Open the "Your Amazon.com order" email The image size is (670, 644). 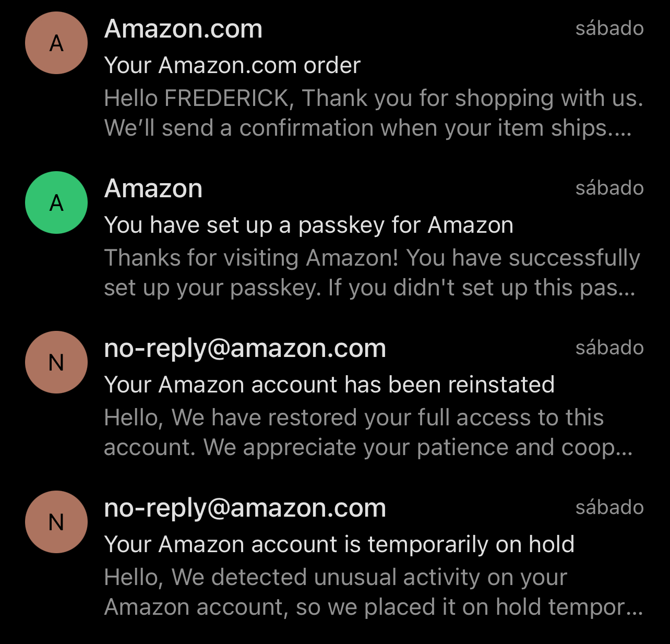pos(233,65)
